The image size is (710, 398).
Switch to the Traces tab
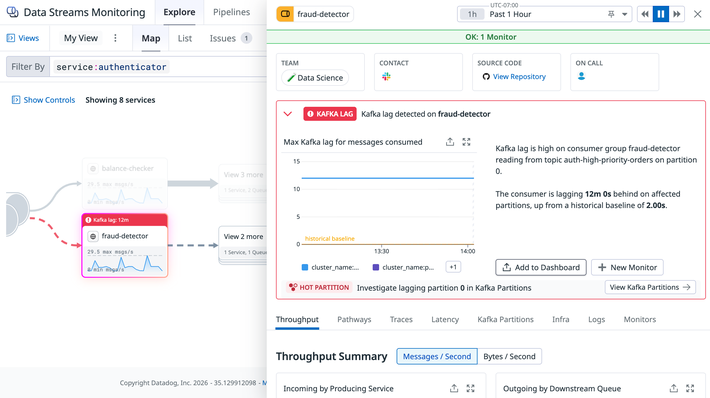(401, 319)
